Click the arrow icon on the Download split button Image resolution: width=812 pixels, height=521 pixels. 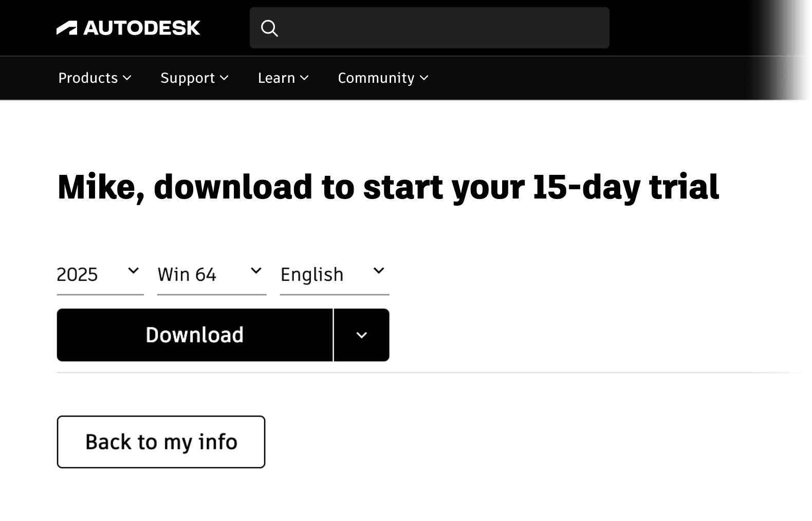(x=361, y=335)
